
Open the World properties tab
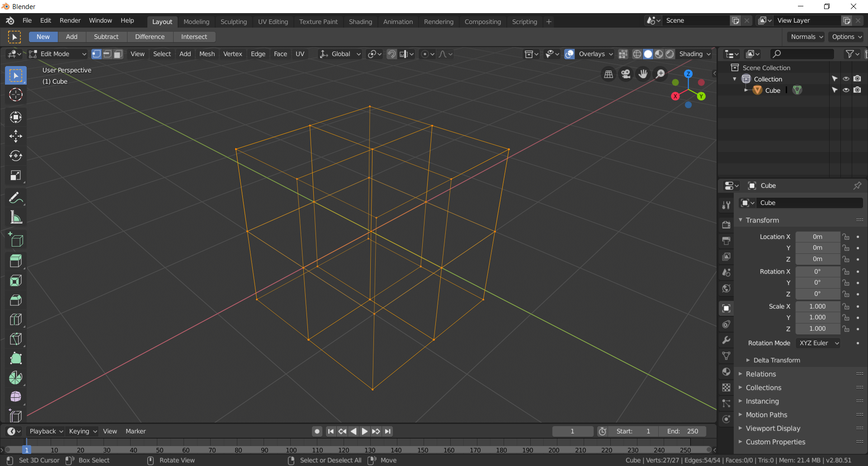click(726, 288)
